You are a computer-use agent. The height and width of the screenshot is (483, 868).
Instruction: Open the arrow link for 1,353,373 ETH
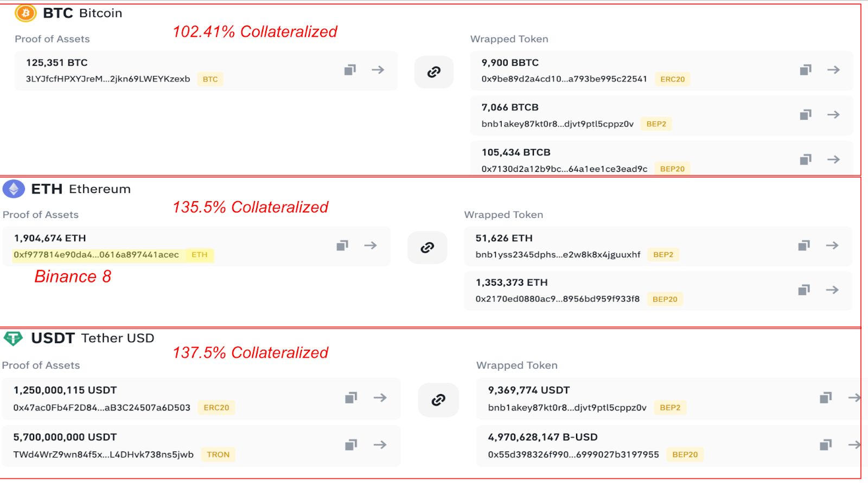point(833,290)
